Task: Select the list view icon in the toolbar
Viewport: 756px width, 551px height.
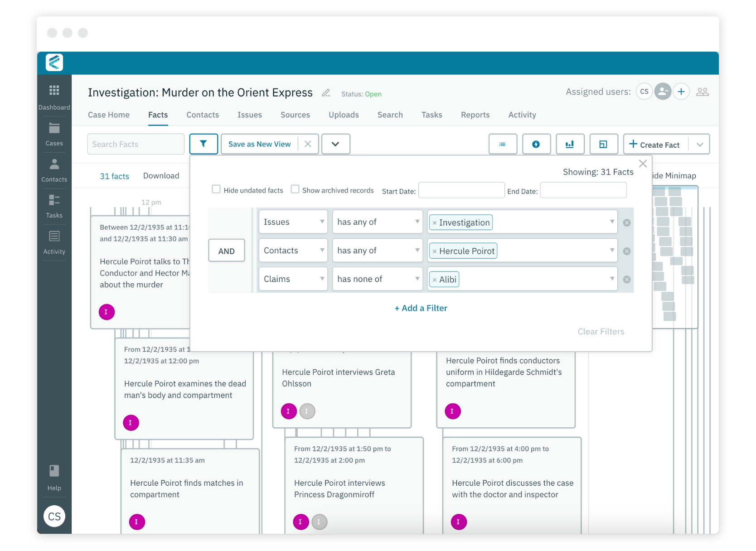Action: 503,144
